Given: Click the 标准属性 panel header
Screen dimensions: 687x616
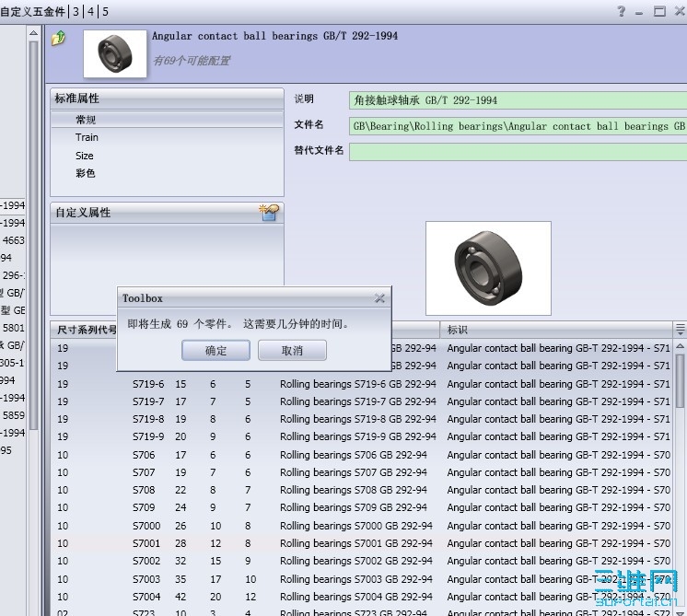Looking at the screenshot, I should click(167, 99).
